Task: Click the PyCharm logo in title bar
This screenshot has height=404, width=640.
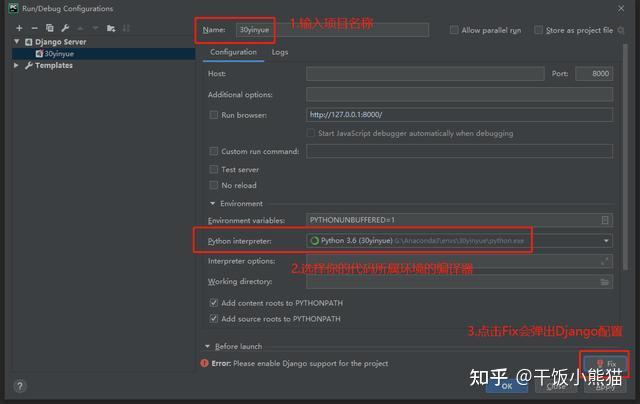Action: (x=13, y=8)
